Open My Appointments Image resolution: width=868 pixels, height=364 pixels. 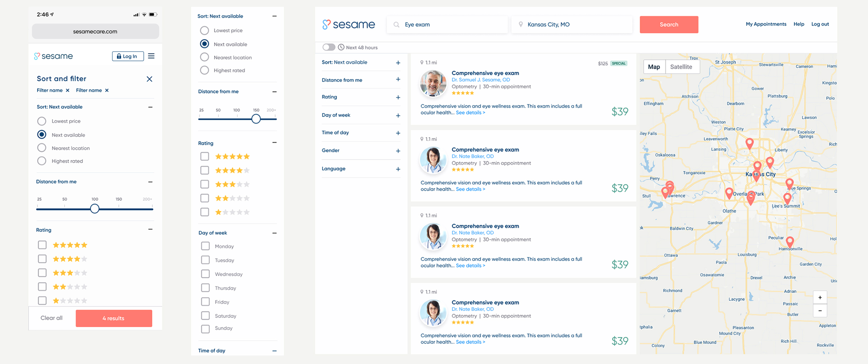click(766, 24)
